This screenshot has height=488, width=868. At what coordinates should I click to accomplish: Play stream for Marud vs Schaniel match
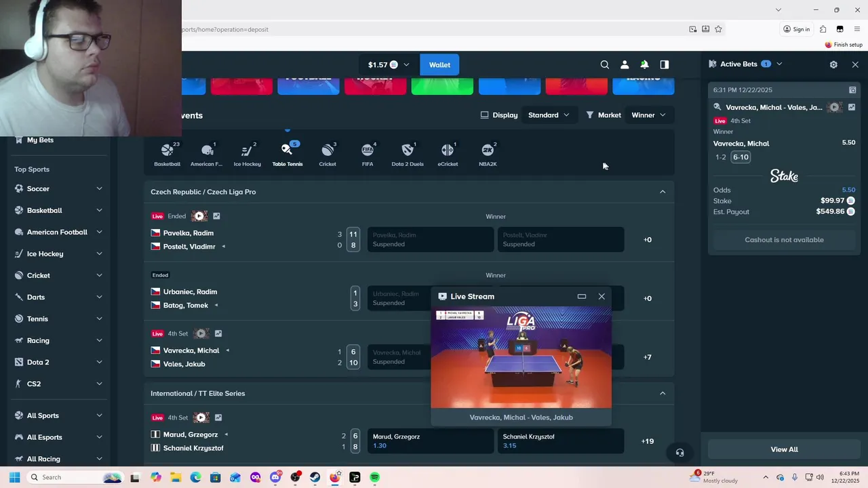coord(201,418)
